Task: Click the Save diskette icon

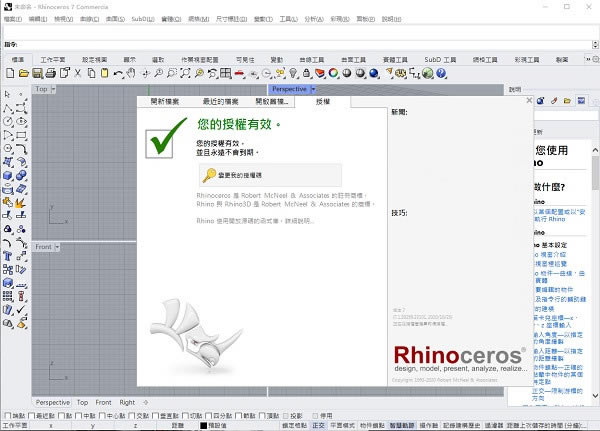Action: click(37, 73)
